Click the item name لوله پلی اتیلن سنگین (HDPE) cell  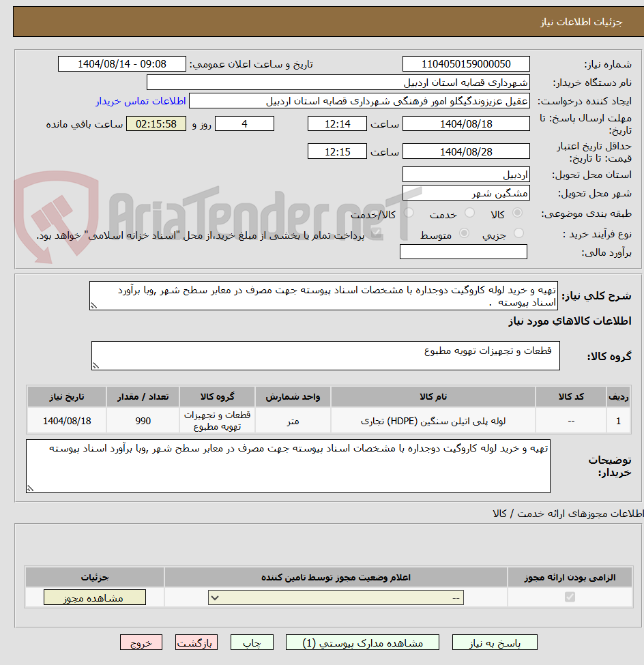[433, 421]
